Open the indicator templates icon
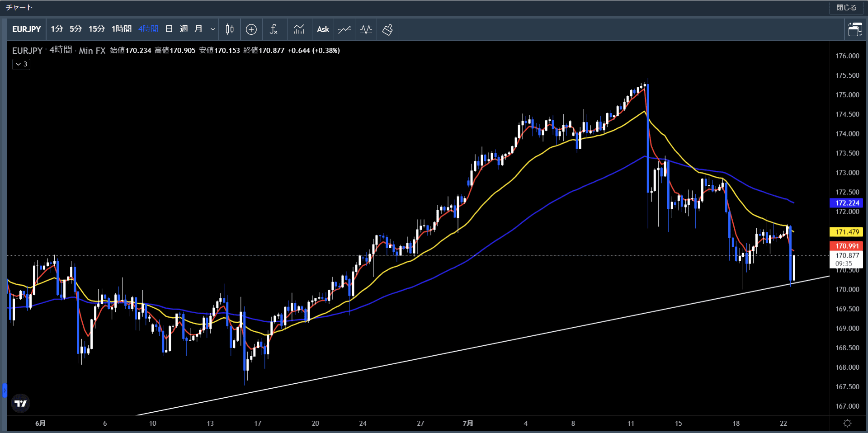 299,29
